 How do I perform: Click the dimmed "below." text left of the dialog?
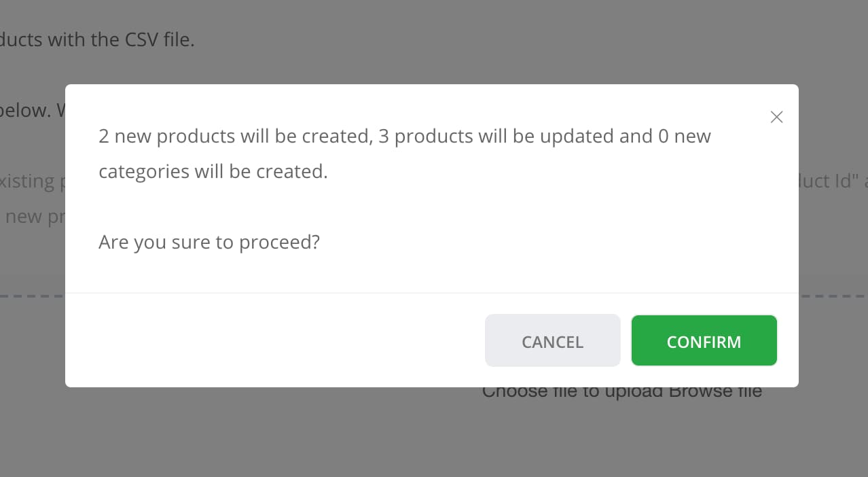[x=26, y=110]
